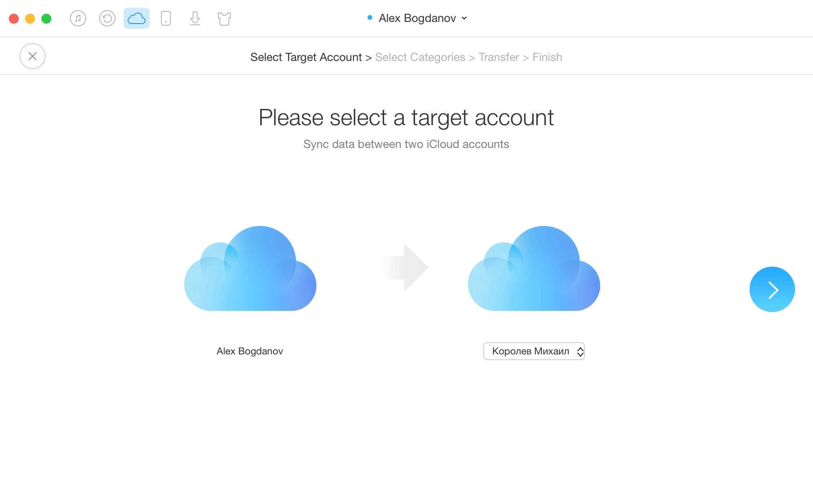
Task: Click the Alex Bogdanov source account label
Action: coord(250,351)
